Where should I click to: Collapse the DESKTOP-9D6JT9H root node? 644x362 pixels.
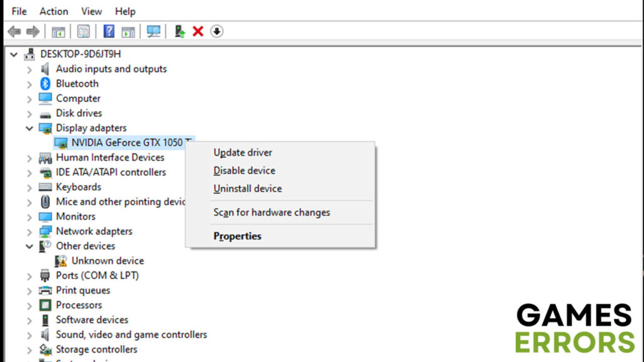pyautogui.click(x=14, y=54)
